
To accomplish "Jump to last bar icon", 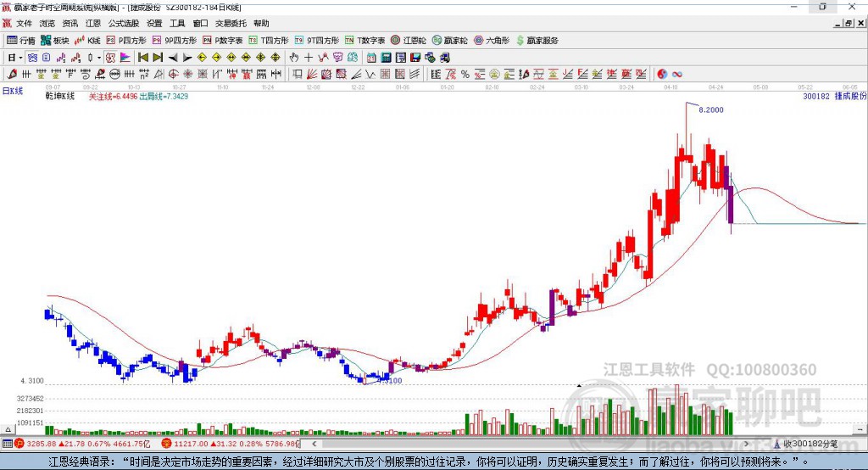I will (x=158, y=58).
